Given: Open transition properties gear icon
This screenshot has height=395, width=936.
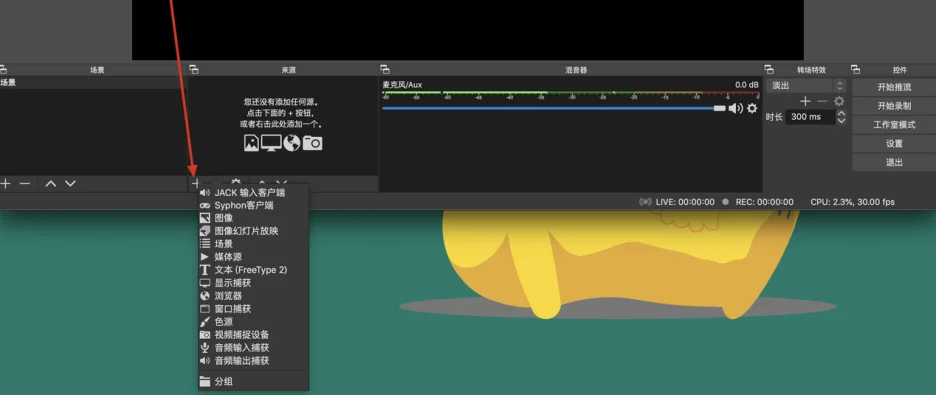Looking at the screenshot, I should click(x=839, y=101).
